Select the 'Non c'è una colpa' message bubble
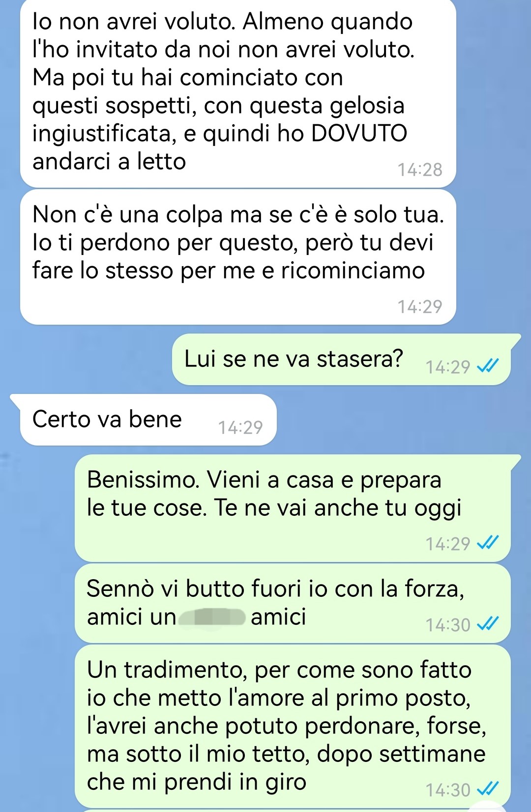 238,257
